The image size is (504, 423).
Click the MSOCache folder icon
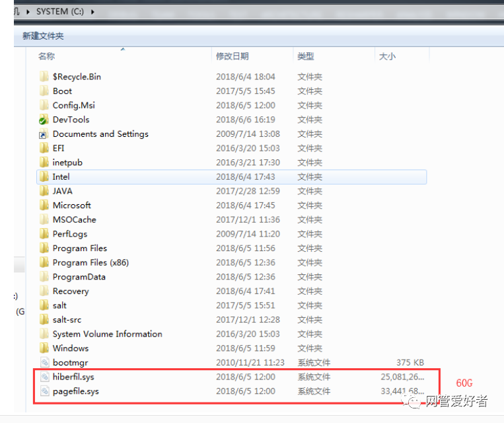point(44,219)
